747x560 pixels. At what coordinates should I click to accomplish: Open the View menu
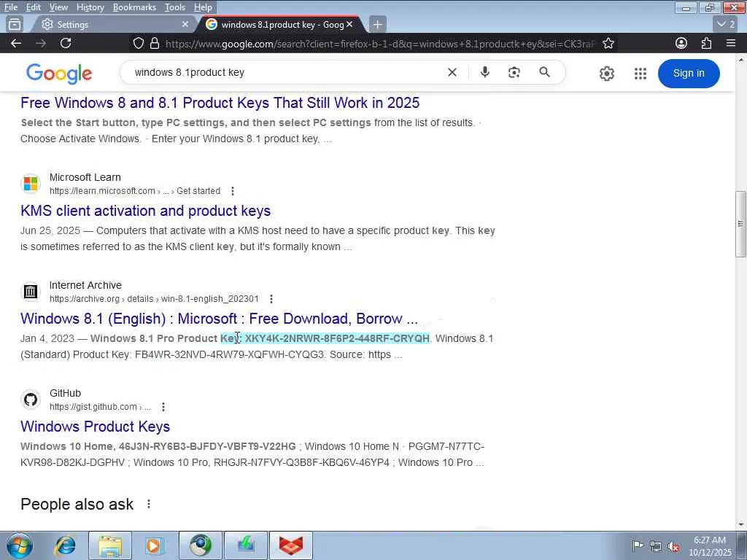[58, 7]
